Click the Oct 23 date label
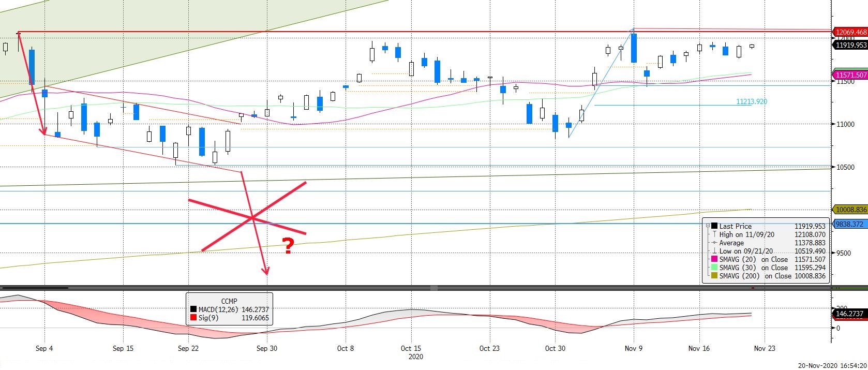868x370 pixels. [x=489, y=348]
